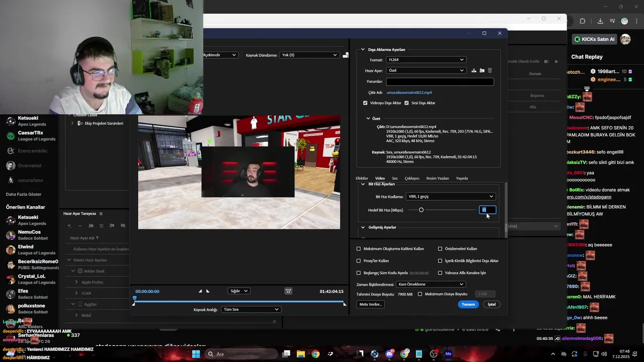The image size is (644, 362).
Task: Enable Önizlemeleri Kullan checkbox
Action: point(440,249)
